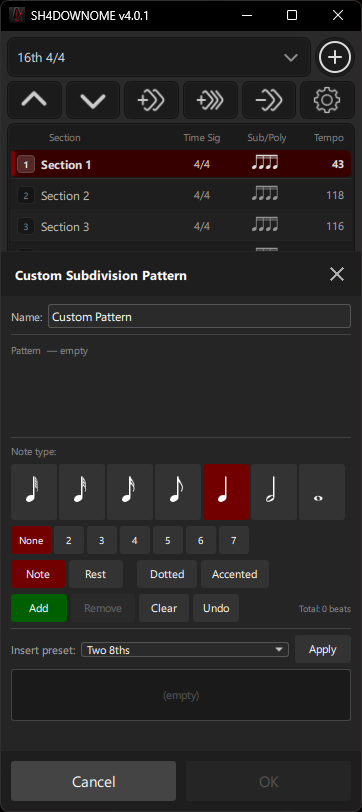The width and height of the screenshot is (362, 812).
Task: Click the SH4DOWNOME app icon in title bar
Action: point(18,16)
